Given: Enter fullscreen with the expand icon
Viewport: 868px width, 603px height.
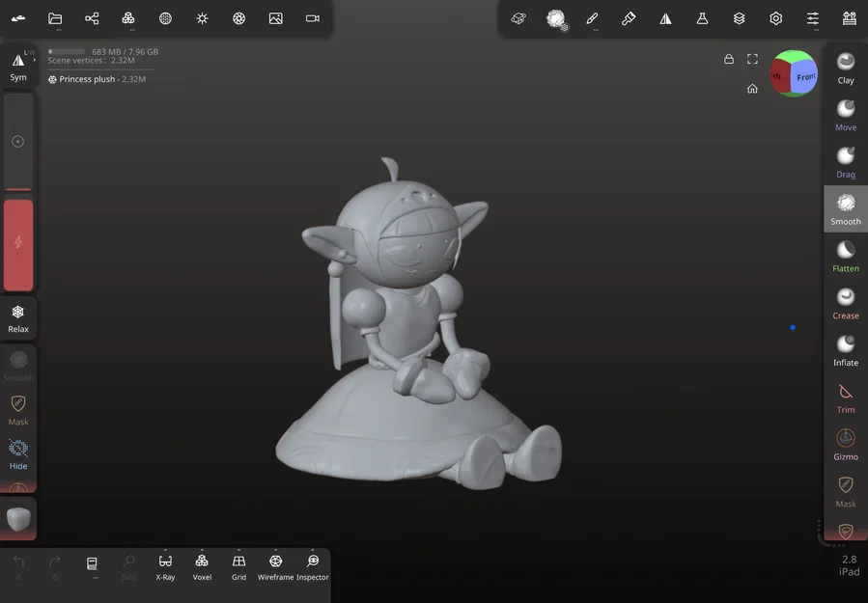Looking at the screenshot, I should pyautogui.click(x=752, y=59).
